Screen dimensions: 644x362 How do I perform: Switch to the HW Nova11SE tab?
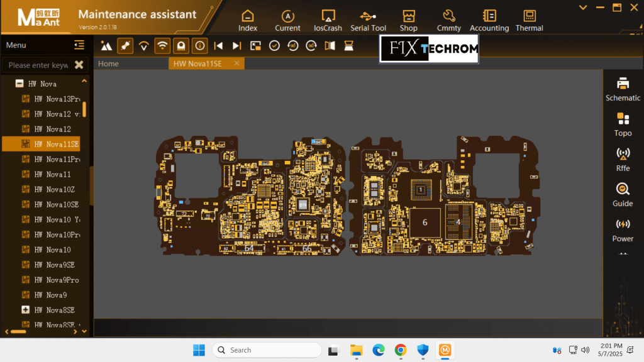coord(197,63)
